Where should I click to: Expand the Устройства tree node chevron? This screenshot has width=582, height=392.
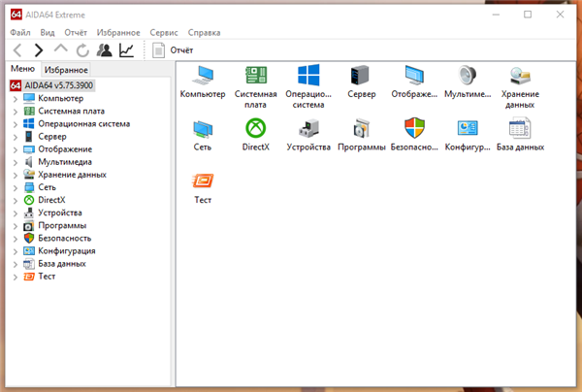pos(15,213)
